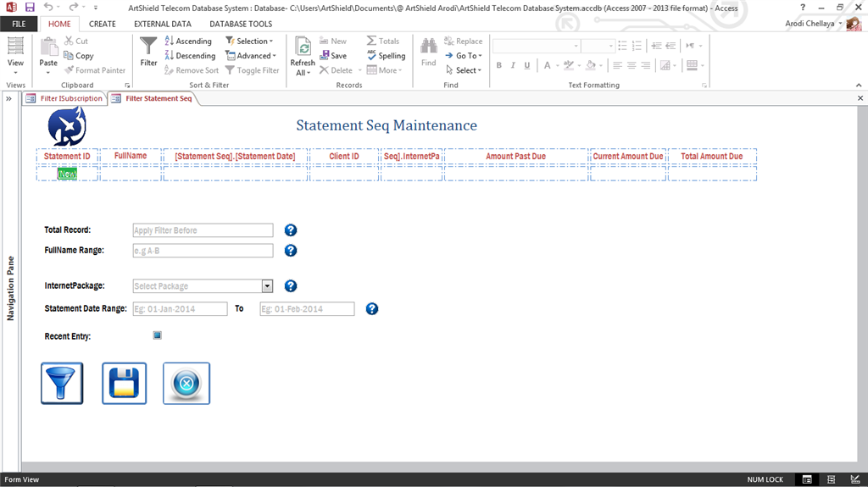
Task: Click the Total Amount Due column header
Action: (712, 156)
